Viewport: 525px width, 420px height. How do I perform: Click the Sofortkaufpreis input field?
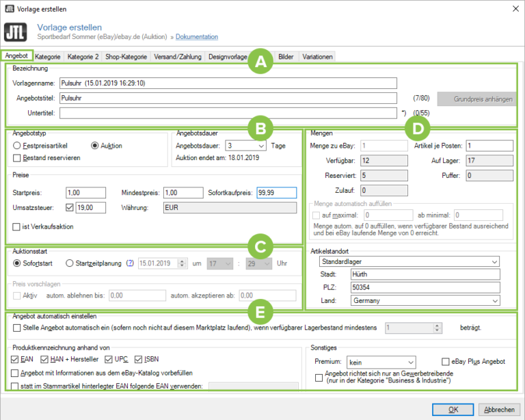[x=276, y=193]
